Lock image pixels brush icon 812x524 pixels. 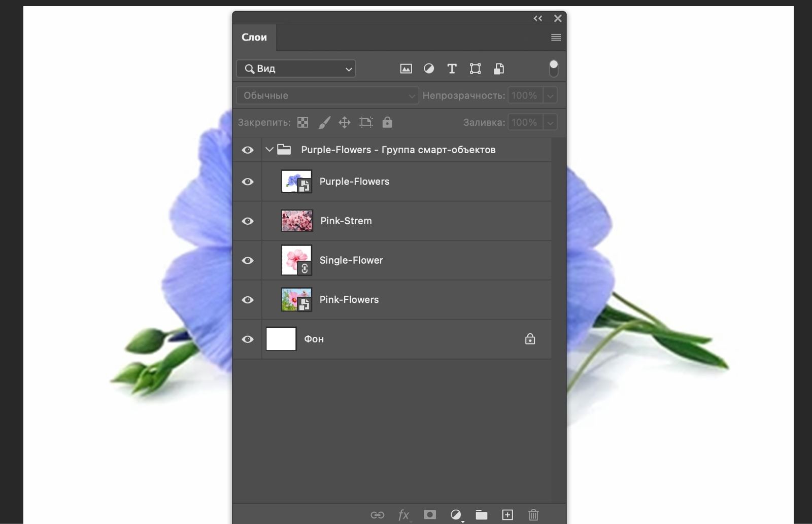pos(324,122)
